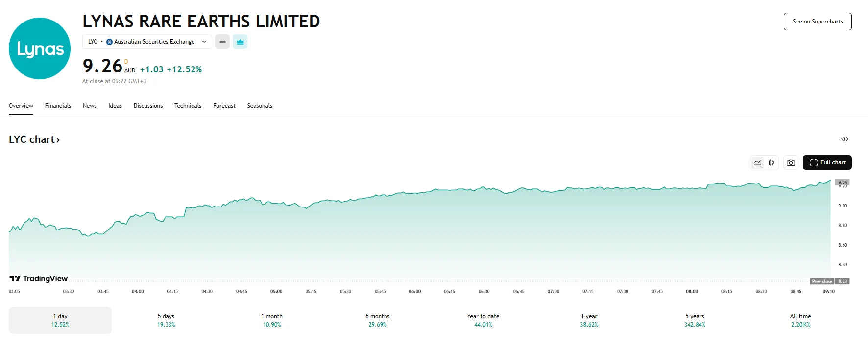This screenshot has width=868, height=345.
Task: Click the TradingView logo on chart
Action: [39, 279]
